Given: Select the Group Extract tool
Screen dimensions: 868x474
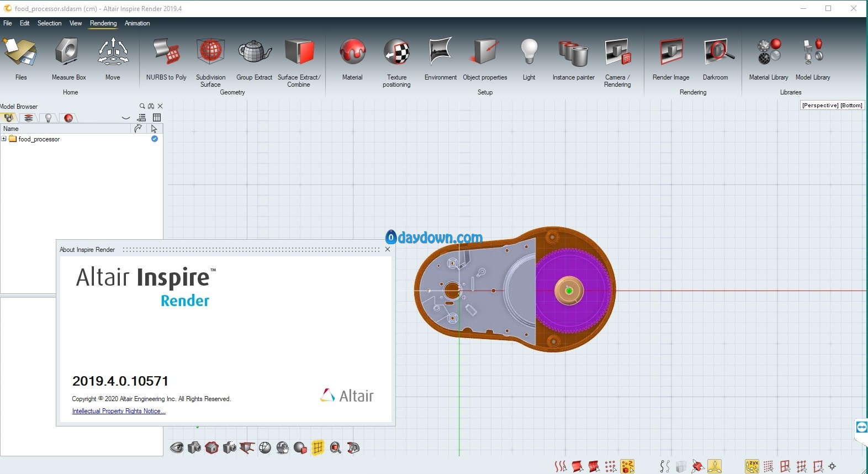Looking at the screenshot, I should [254, 59].
